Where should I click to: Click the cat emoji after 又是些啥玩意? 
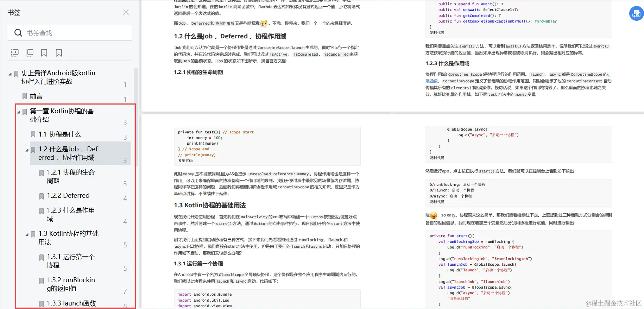click(264, 23)
